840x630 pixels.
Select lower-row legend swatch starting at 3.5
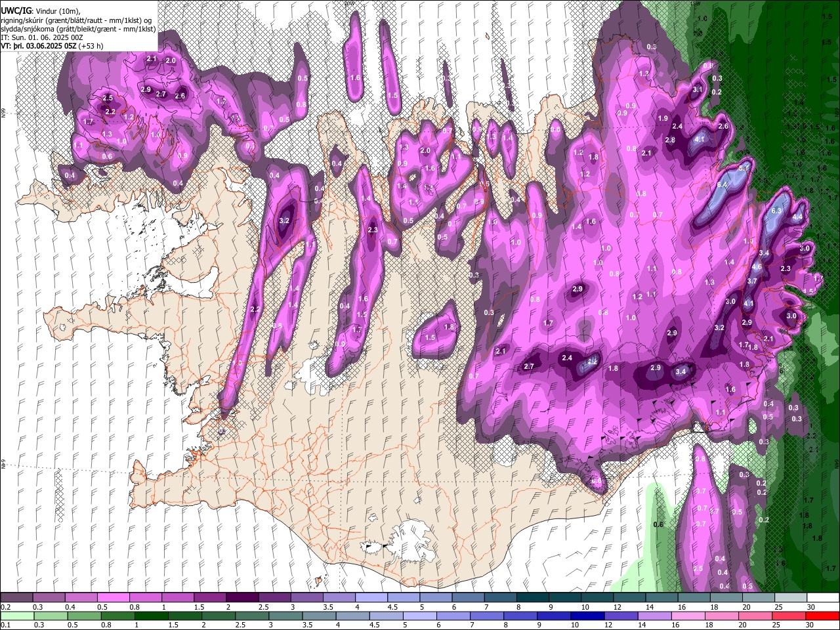[319, 616]
